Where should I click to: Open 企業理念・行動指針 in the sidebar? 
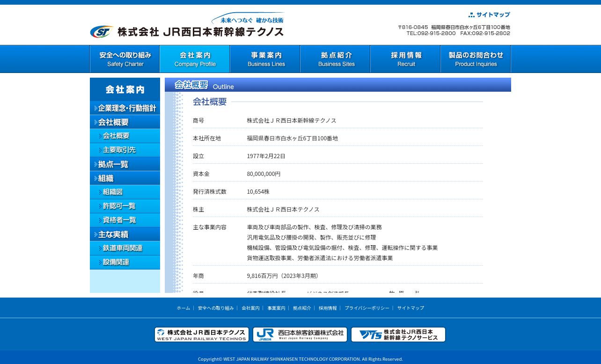[125, 108]
